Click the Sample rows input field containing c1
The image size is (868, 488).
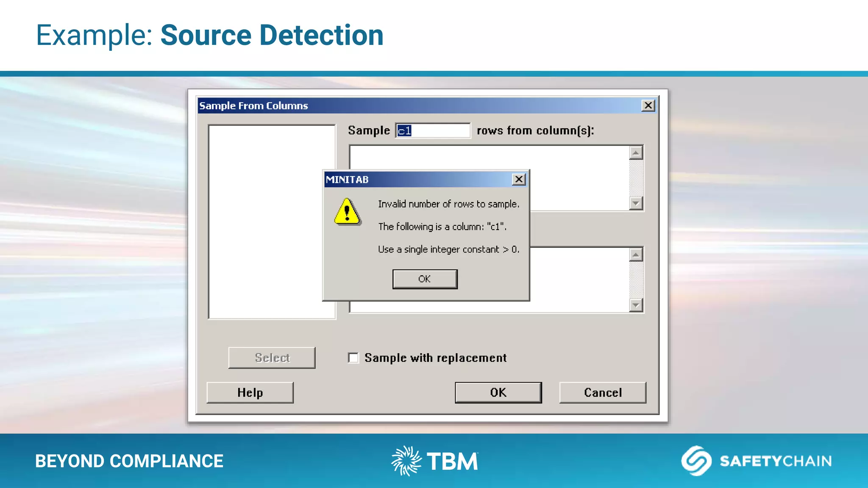433,130
